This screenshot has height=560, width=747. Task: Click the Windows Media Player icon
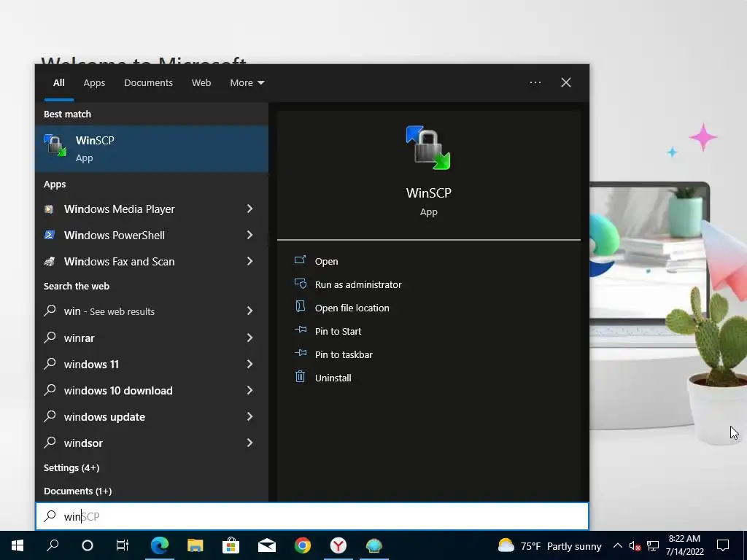click(x=49, y=209)
